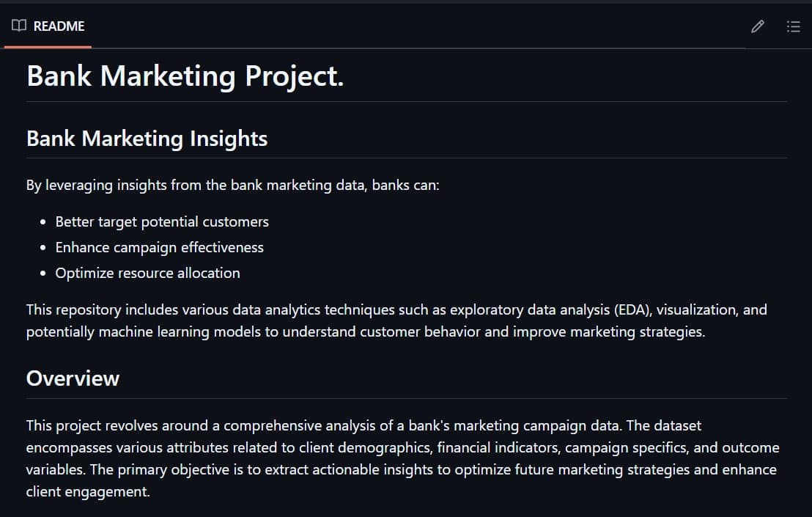Open the outline icon for README headings
812x517 pixels.
pos(794,26)
